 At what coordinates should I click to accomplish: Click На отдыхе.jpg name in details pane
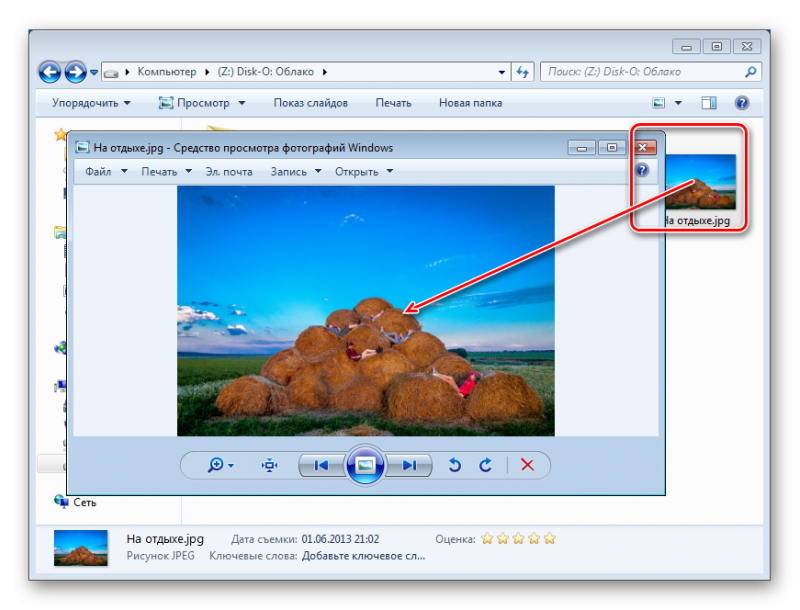[x=165, y=539]
